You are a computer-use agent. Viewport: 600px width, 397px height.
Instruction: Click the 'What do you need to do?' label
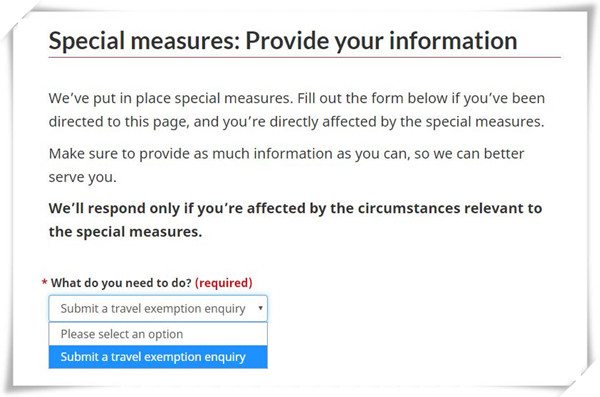click(121, 283)
